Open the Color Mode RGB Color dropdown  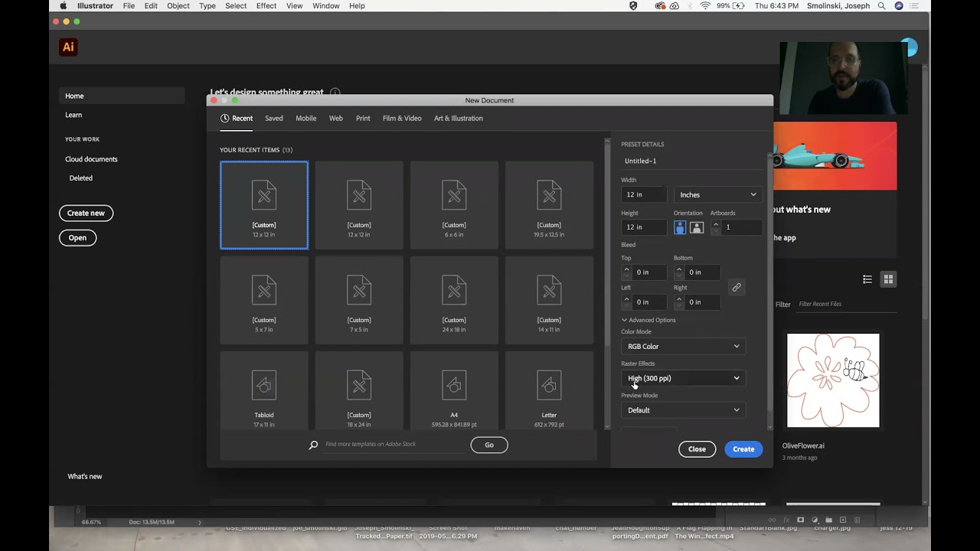click(x=684, y=346)
